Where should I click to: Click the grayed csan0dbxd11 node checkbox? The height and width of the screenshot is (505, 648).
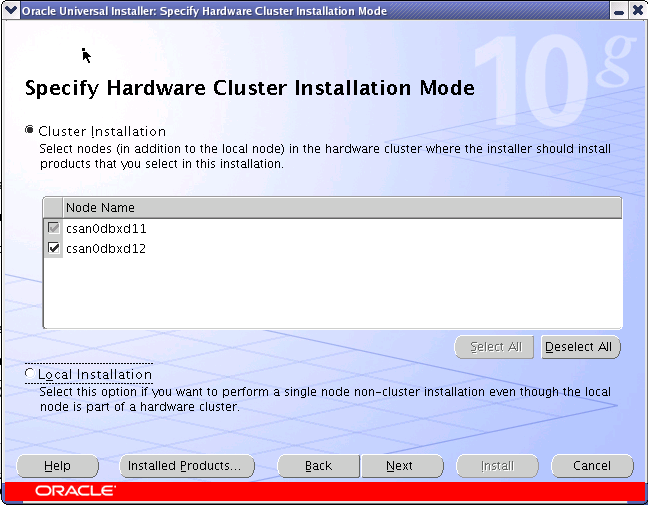[54, 228]
